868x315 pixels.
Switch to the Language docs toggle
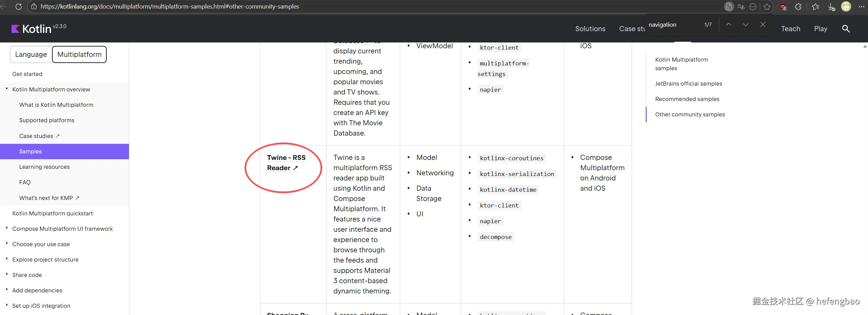tap(31, 54)
